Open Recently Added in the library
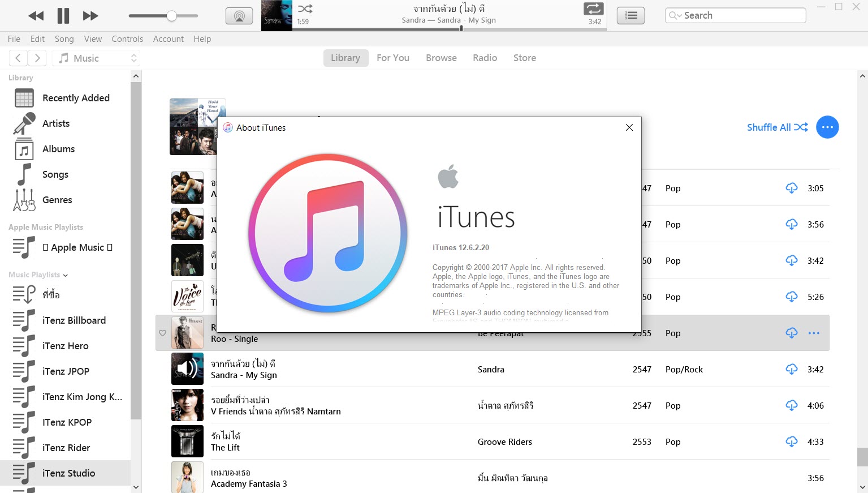 [76, 98]
